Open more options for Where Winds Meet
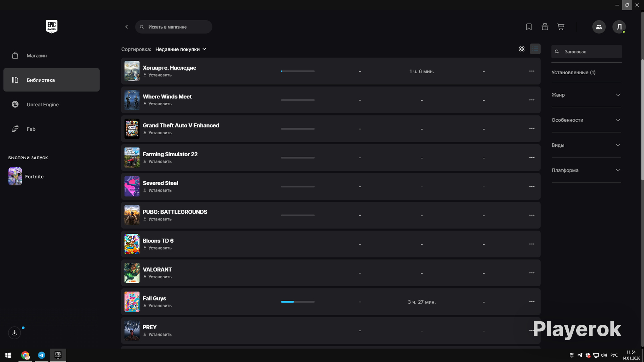 pos(532,100)
